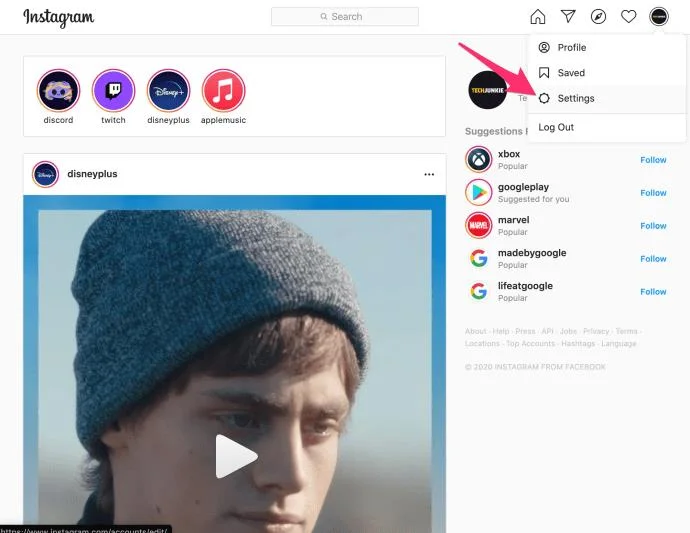Open the marvel username link

click(x=514, y=220)
